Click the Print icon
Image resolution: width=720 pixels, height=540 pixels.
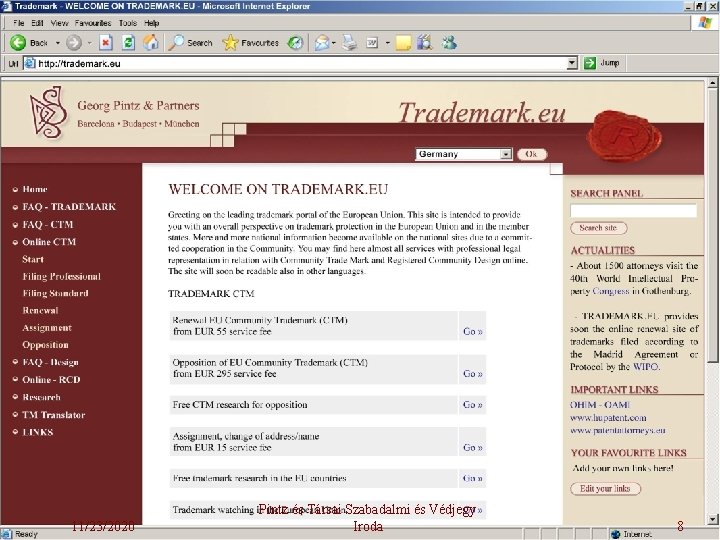point(350,43)
